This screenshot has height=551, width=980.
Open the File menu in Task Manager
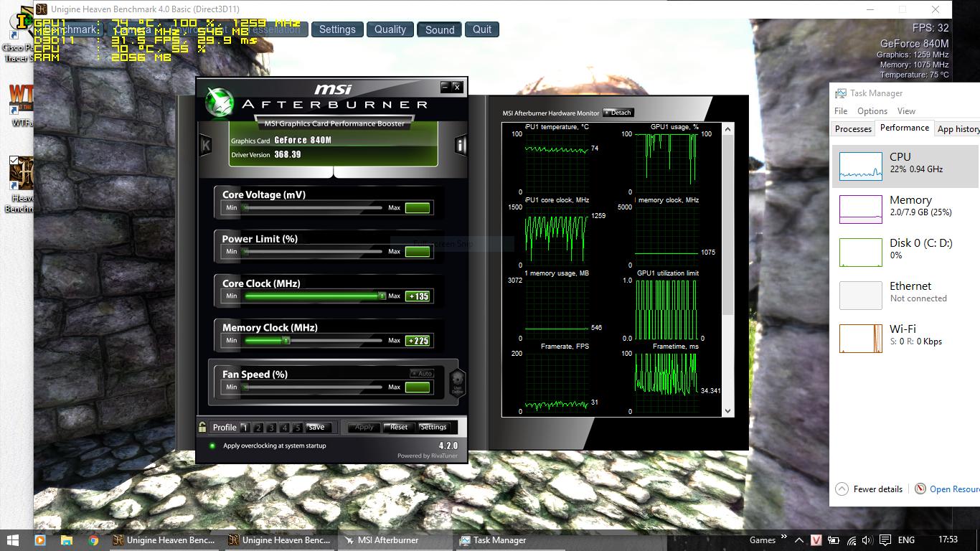[841, 111]
